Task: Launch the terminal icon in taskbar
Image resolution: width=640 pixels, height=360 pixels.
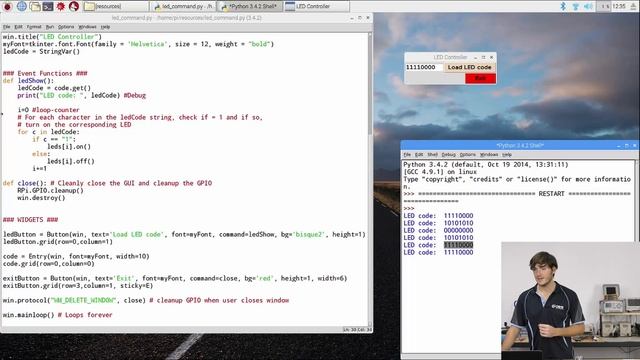Action: coord(48,6)
